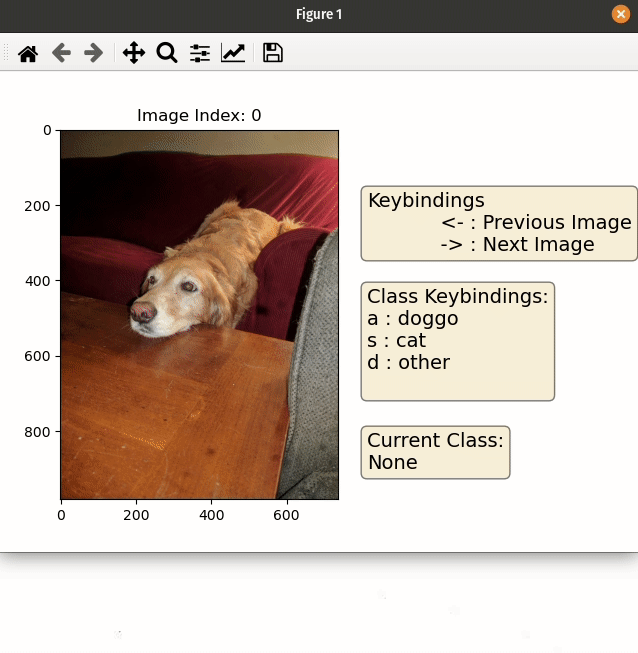Click y-axis tick label 800

click(37, 432)
